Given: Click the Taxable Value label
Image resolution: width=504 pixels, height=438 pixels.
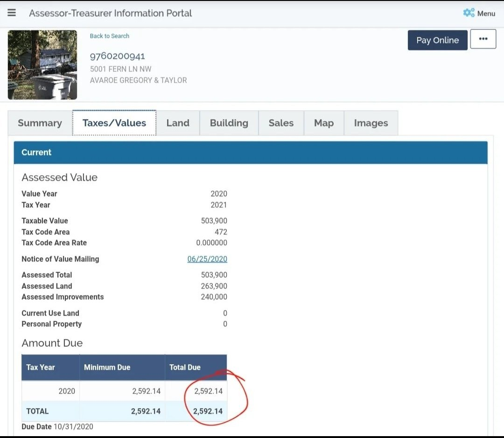Looking at the screenshot, I should click(45, 220).
